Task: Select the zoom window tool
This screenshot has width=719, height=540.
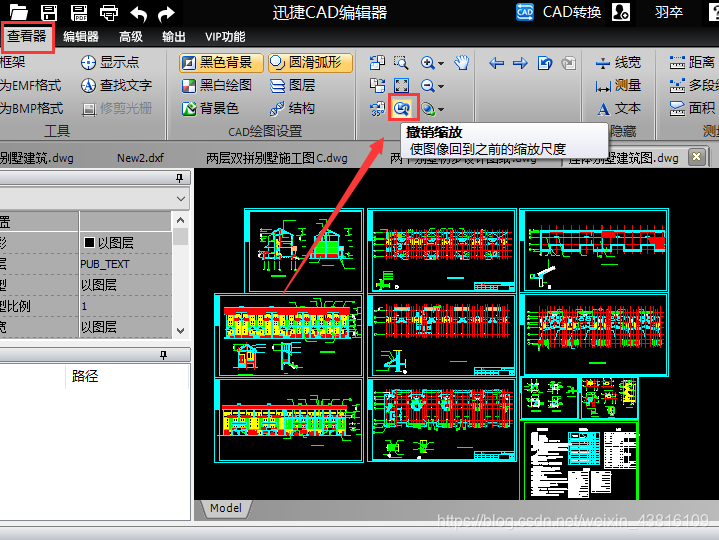Action: coord(401,62)
